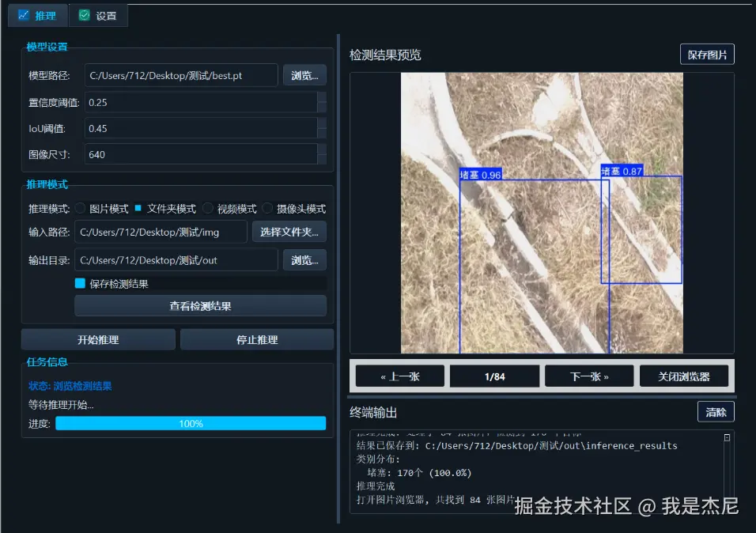Open 查看检测结果 to view detection results
Image resolution: width=756 pixels, height=533 pixels.
pyautogui.click(x=200, y=306)
